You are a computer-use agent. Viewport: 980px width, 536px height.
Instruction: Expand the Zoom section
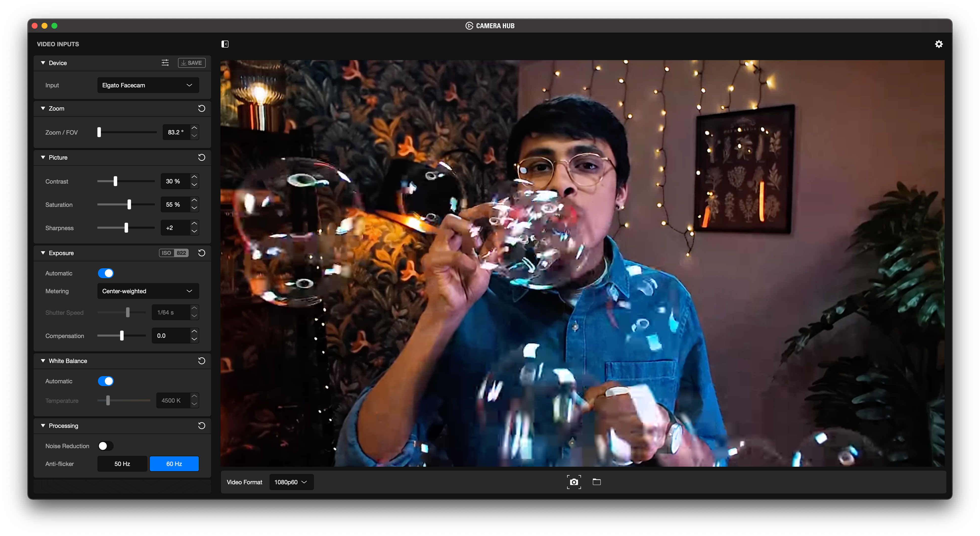tap(44, 108)
